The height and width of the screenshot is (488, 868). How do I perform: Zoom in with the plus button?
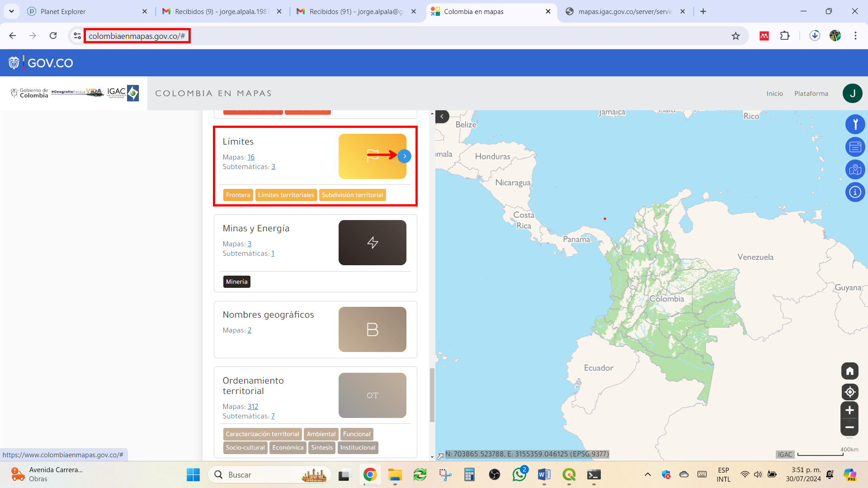849,410
